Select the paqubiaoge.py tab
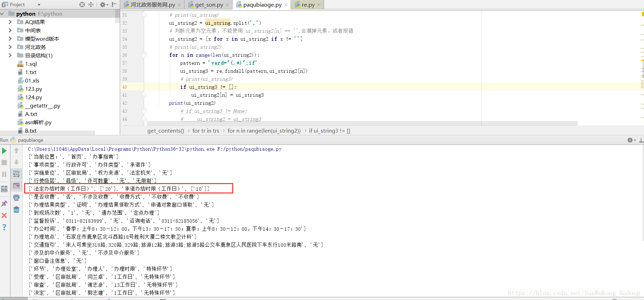644x300 pixels. click(262, 5)
